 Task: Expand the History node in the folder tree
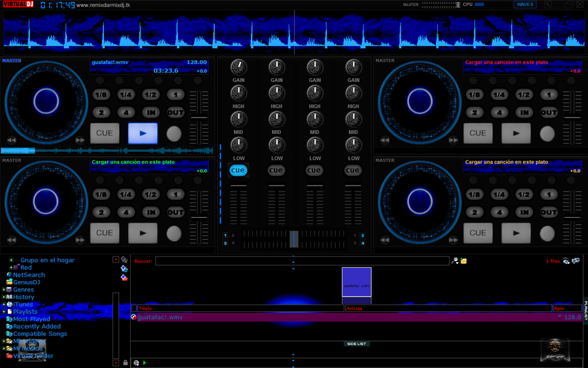pyautogui.click(x=3, y=297)
